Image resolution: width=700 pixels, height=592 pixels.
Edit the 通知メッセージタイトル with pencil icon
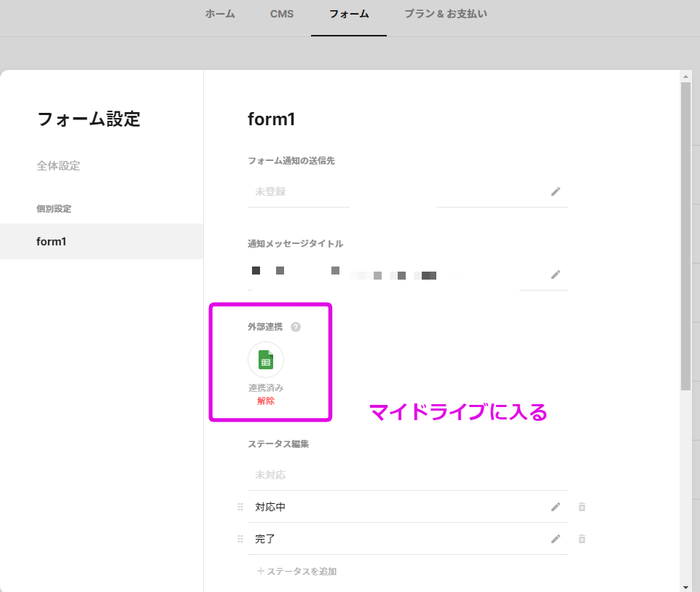coord(555,275)
